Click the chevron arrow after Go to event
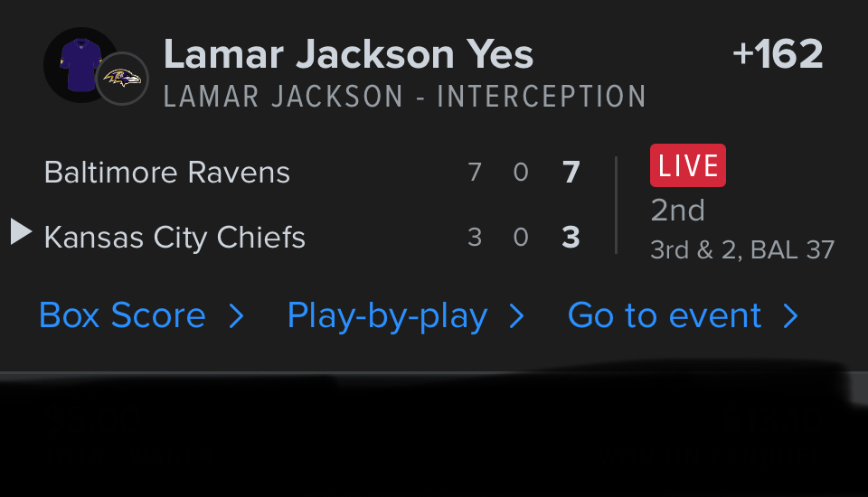 (x=790, y=316)
